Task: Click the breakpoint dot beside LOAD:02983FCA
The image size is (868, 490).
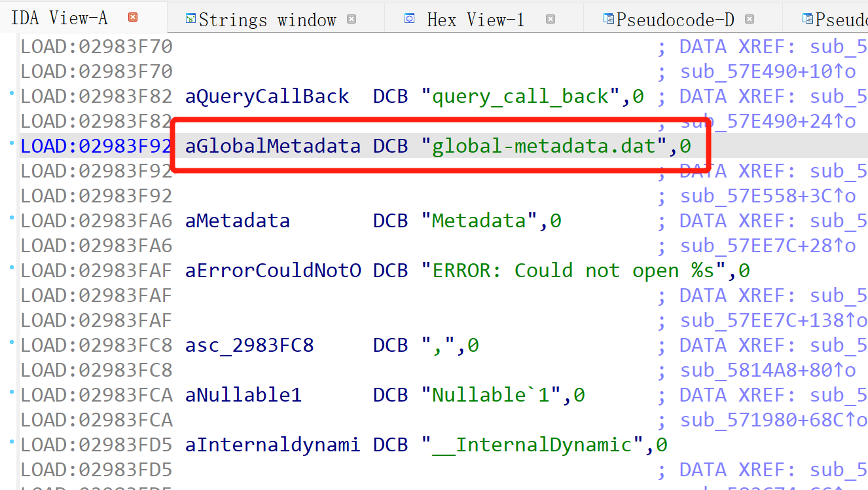Action: click(12, 392)
